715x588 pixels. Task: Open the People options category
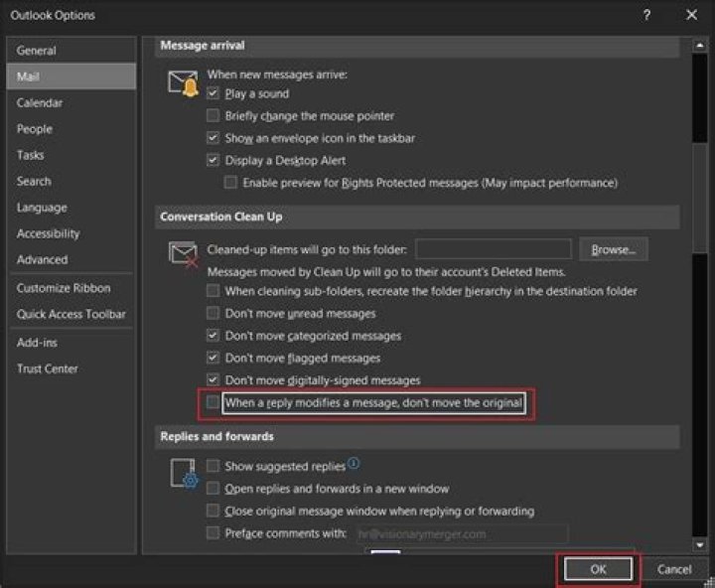[71, 129]
